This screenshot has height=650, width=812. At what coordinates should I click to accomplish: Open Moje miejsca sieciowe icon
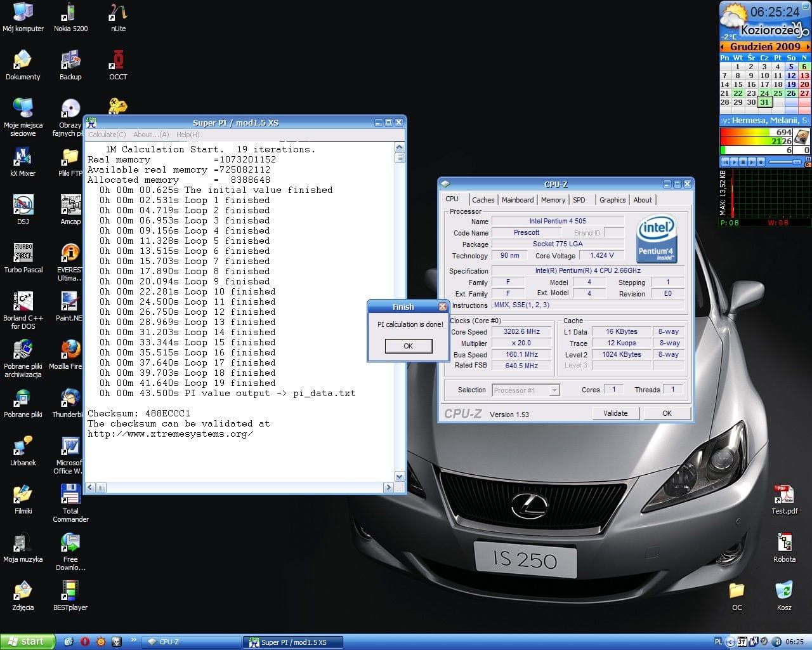[23, 118]
